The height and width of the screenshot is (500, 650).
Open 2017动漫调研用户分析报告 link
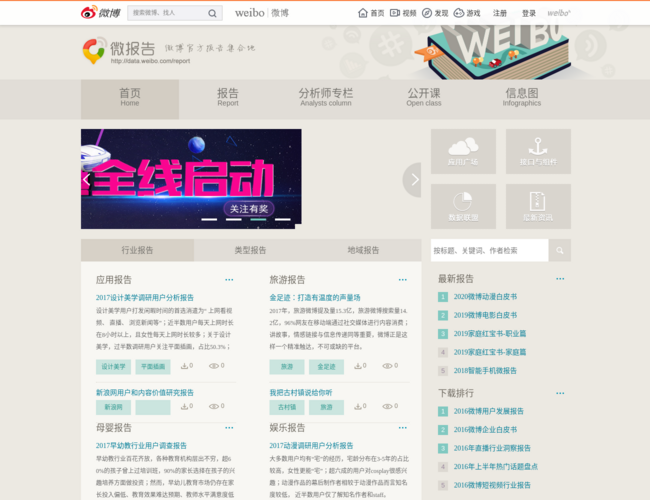(x=311, y=446)
